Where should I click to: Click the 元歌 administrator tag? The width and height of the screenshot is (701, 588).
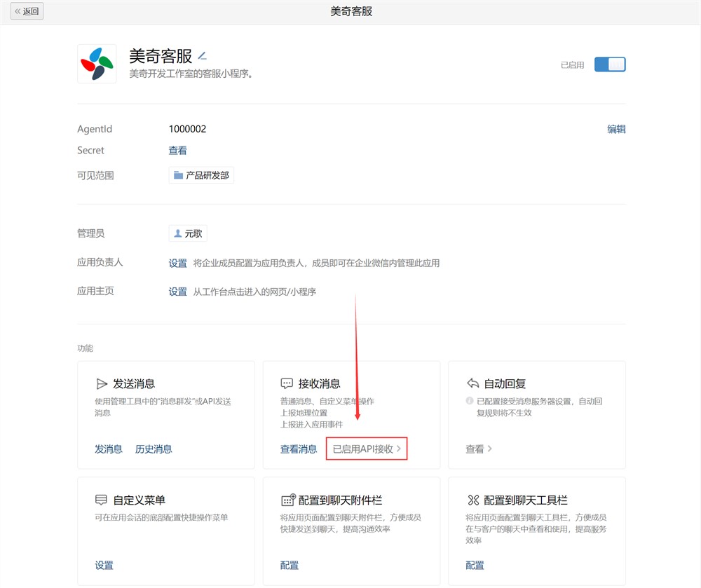188,233
